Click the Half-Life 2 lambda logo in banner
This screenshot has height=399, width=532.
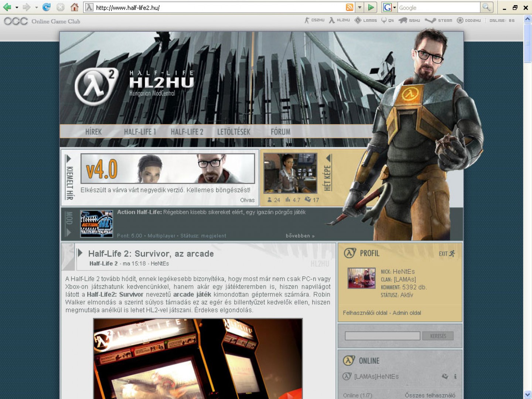96,86
